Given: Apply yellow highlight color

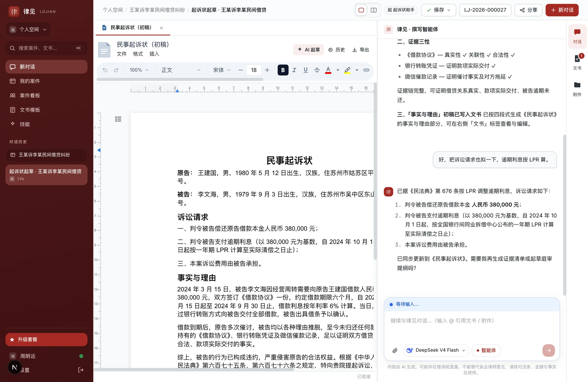Looking at the screenshot, I should 347,70.
